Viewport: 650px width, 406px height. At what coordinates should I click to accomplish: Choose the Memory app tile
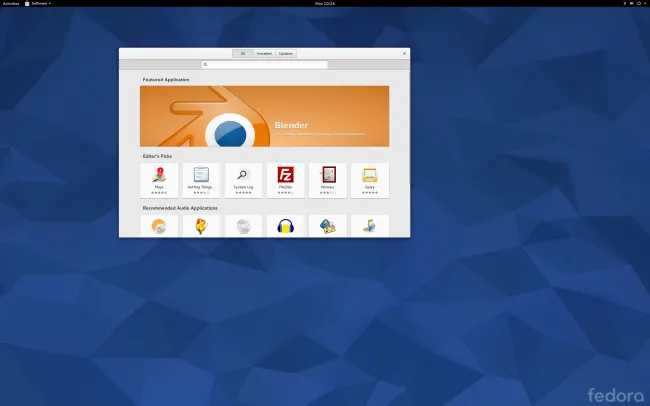tap(327, 180)
